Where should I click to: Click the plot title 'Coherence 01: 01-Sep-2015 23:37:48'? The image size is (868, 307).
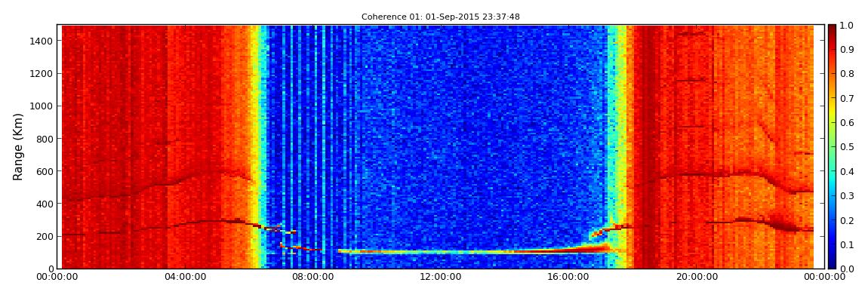tap(441, 17)
